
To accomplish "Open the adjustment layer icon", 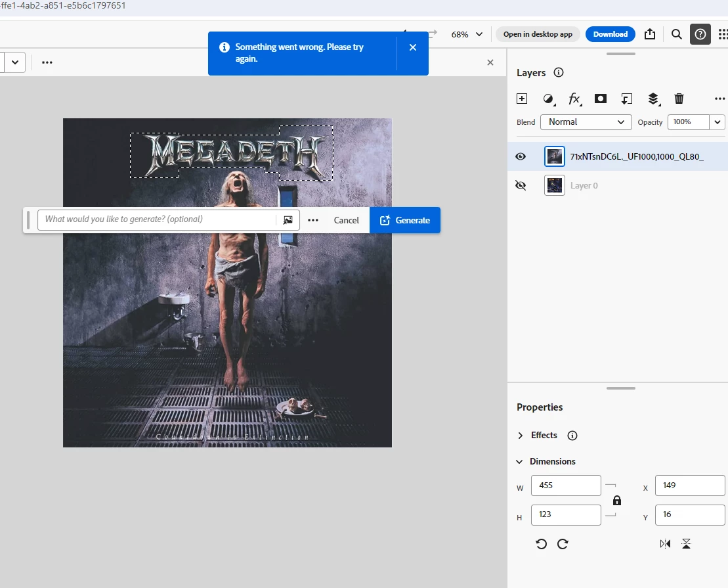I will (x=549, y=99).
